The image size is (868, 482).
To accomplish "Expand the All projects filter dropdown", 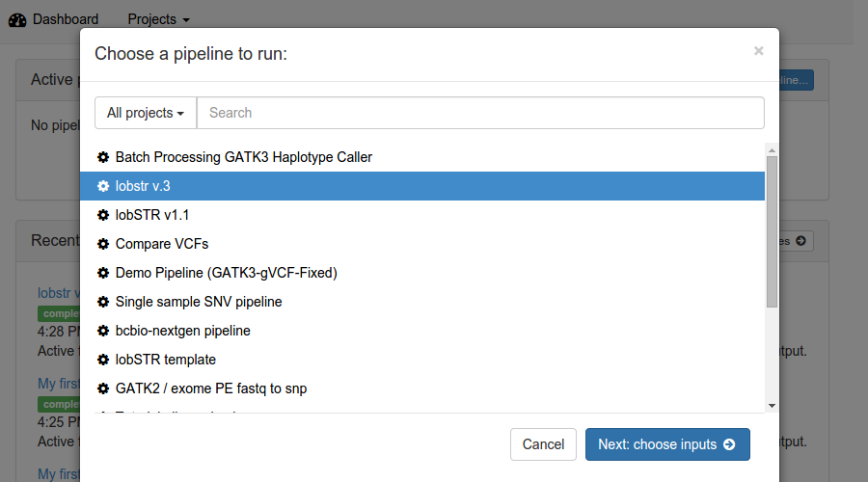I will [x=146, y=113].
